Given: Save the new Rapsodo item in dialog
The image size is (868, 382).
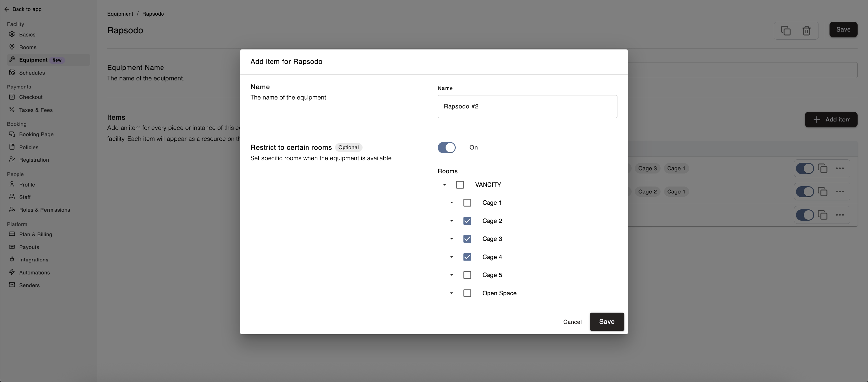Looking at the screenshot, I should coord(606,322).
